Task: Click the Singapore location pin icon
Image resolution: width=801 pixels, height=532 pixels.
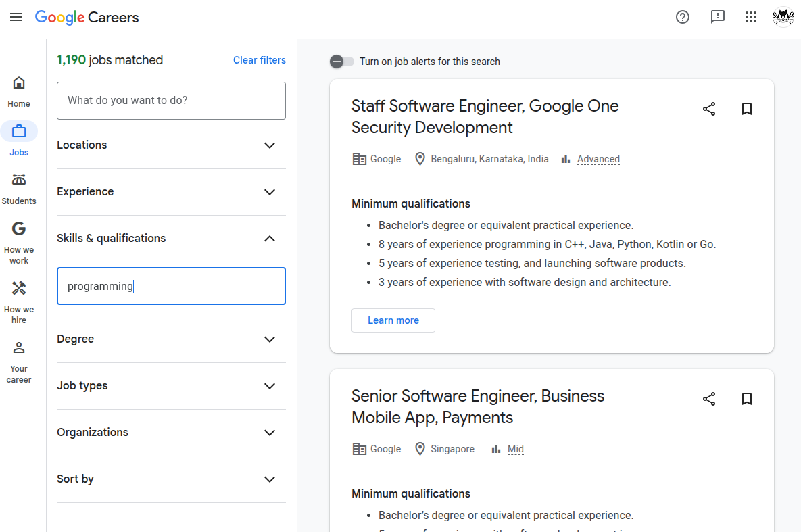Action: [420, 449]
